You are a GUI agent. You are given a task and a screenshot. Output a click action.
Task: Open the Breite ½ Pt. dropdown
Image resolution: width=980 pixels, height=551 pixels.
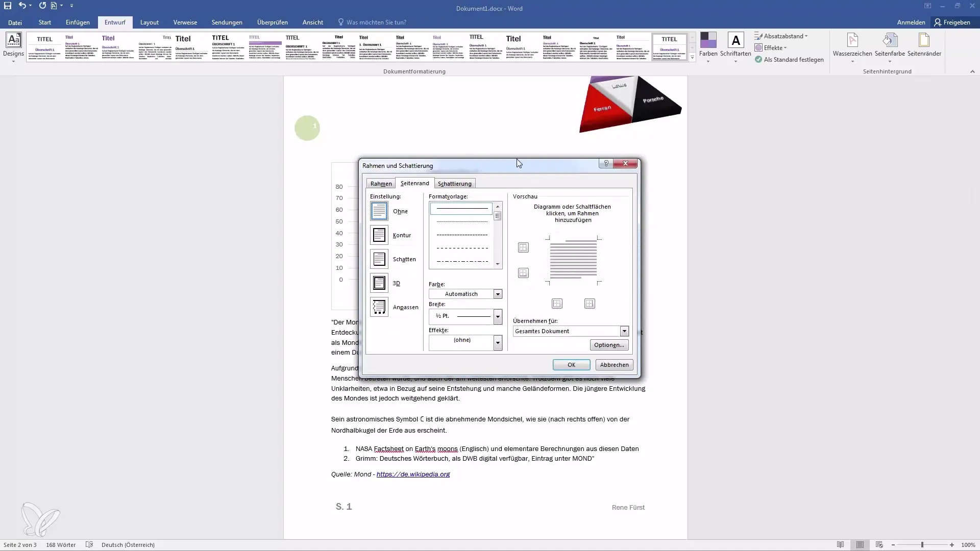coord(498,316)
